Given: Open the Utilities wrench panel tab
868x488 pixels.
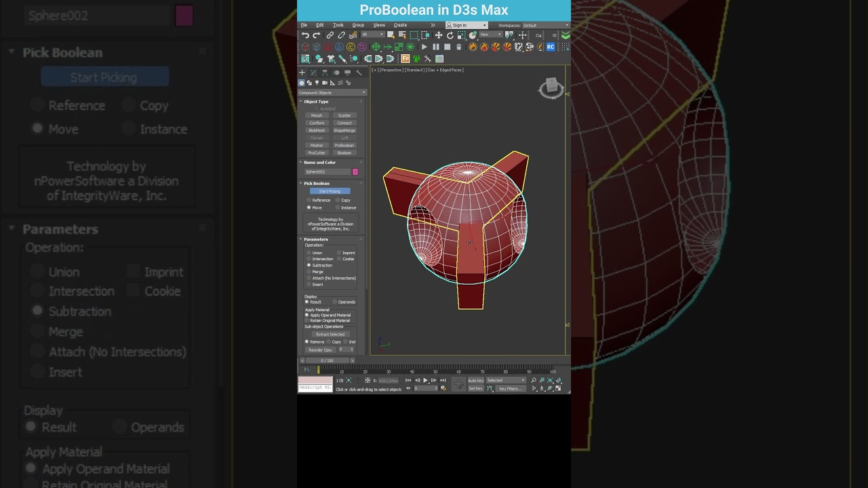Looking at the screenshot, I should pyautogui.click(x=359, y=73).
